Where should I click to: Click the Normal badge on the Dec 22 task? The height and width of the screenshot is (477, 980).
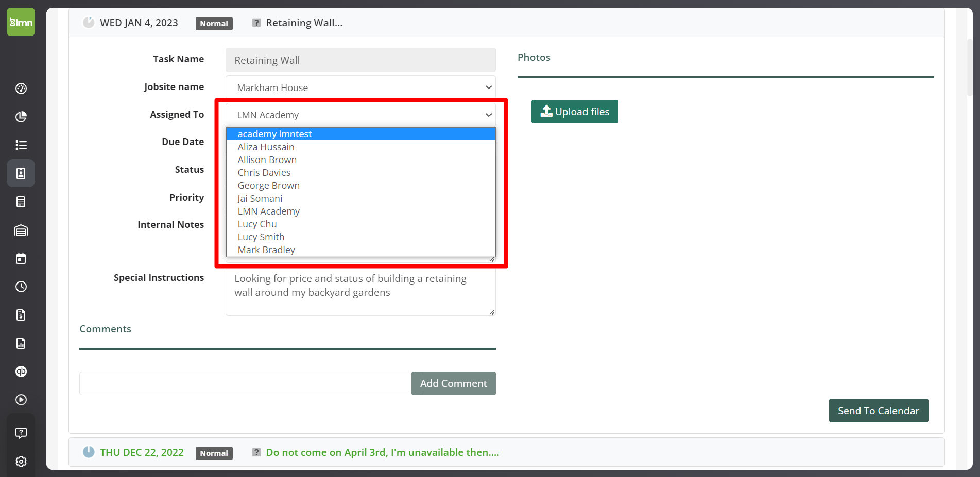[x=214, y=453]
